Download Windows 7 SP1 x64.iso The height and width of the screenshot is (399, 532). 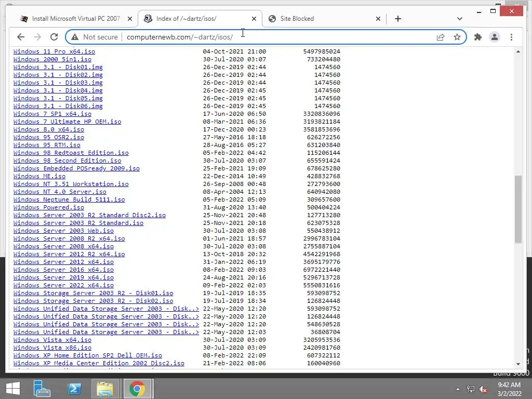point(52,114)
